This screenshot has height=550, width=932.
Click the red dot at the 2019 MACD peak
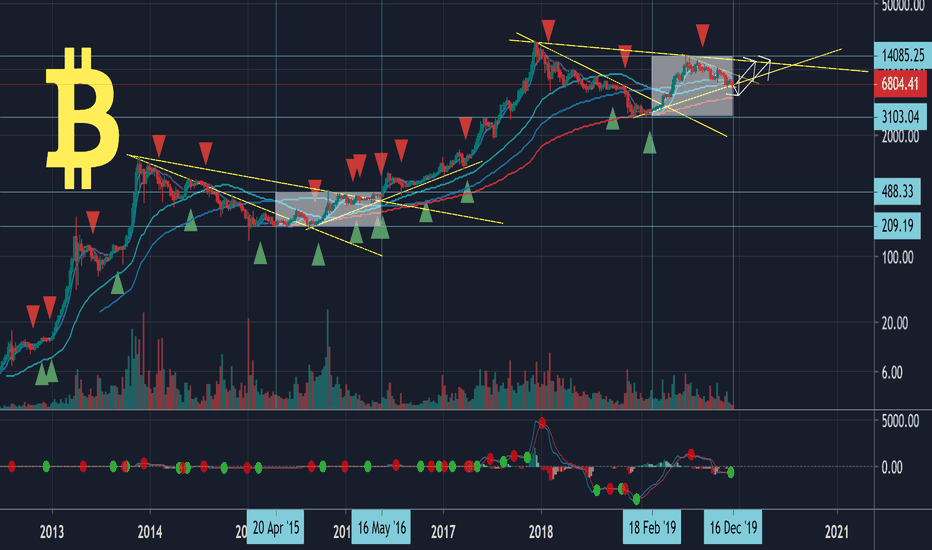[691, 454]
